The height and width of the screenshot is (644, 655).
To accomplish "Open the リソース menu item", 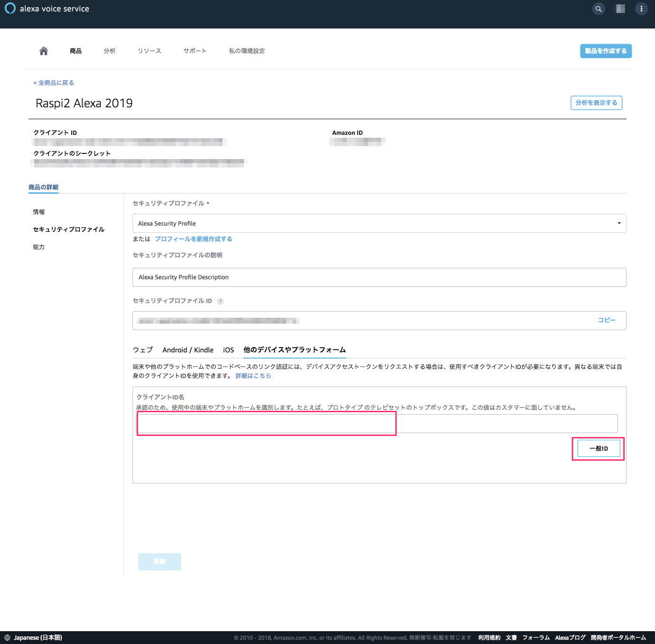I will point(150,51).
